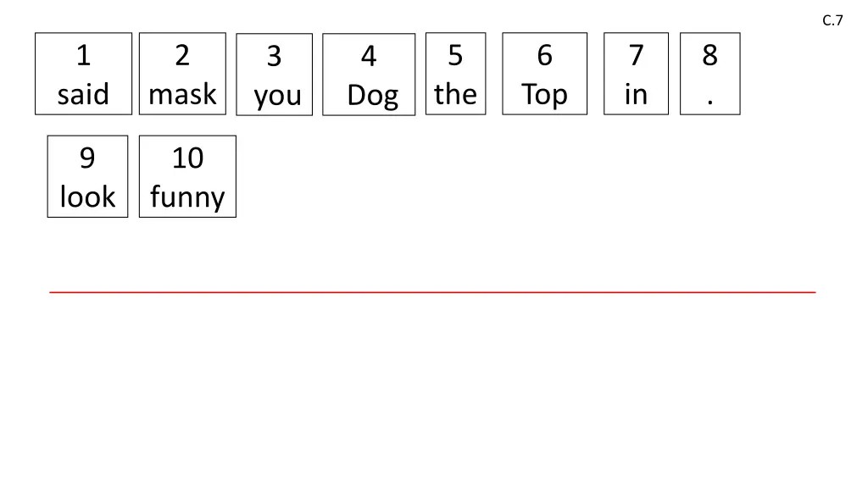Image resolution: width=868 pixels, height=488 pixels.
Task: Click the numeral 9 above "look"
Action: (x=87, y=158)
